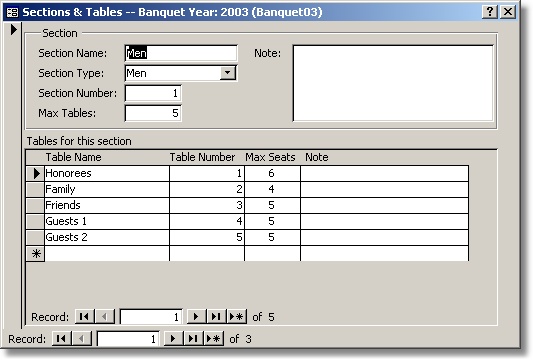Click the Note cell in Honorees row

coord(384,173)
